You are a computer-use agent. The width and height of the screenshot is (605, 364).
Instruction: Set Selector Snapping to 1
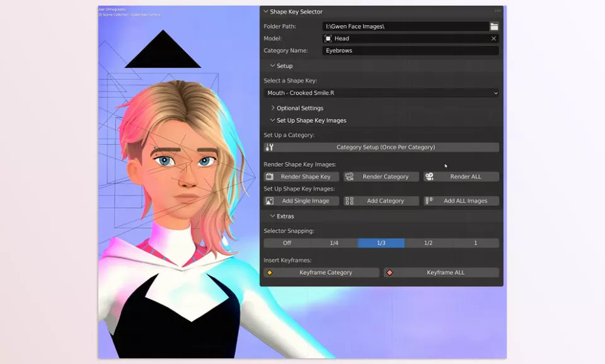click(475, 243)
